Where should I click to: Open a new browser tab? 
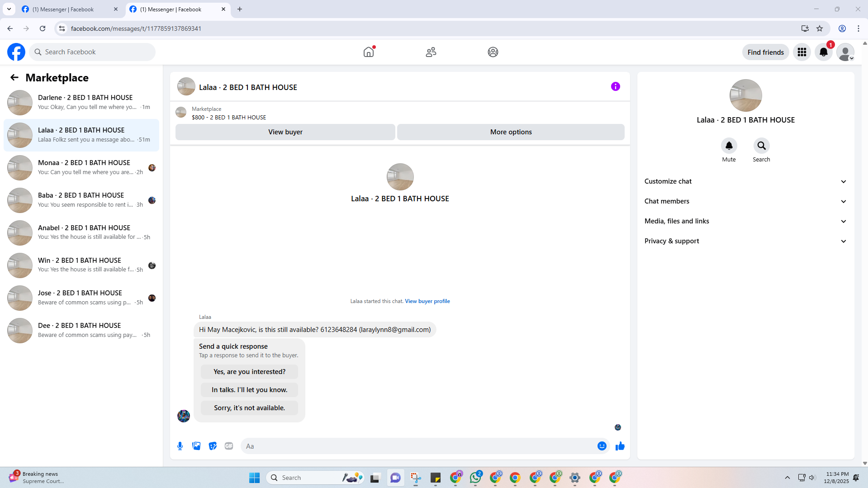pyautogui.click(x=240, y=9)
